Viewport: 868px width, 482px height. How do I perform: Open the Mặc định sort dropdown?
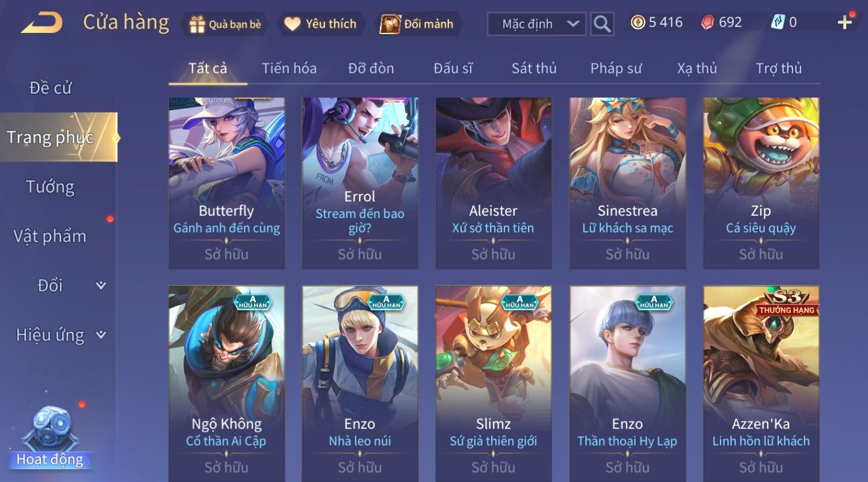tap(537, 24)
